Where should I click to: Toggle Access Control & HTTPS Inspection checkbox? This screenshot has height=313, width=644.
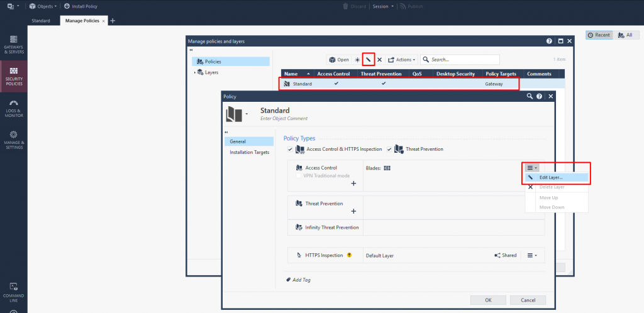[290, 149]
